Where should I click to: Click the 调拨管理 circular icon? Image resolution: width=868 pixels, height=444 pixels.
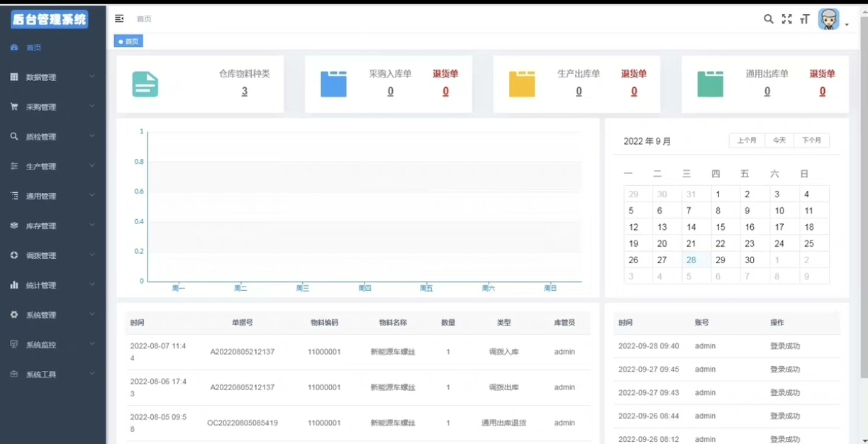point(14,255)
